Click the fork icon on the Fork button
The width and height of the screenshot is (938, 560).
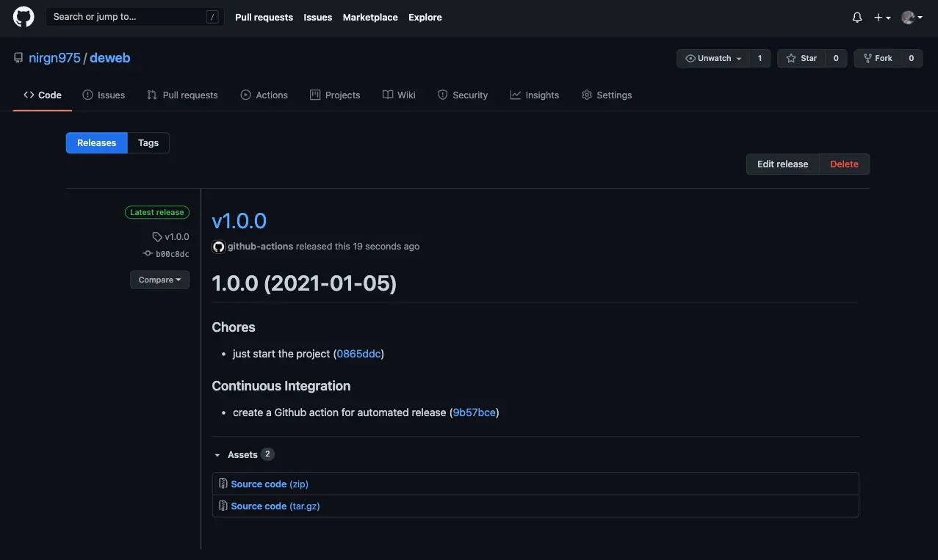click(x=868, y=58)
